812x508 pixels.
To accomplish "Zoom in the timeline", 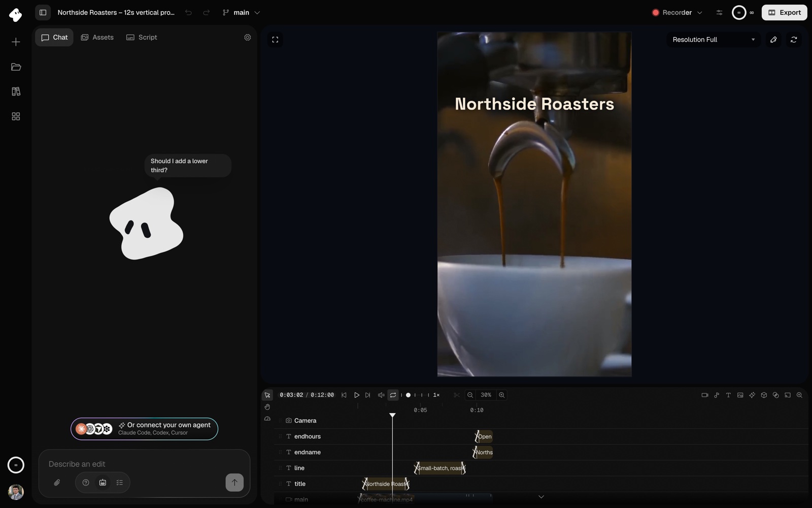I will tap(501, 395).
